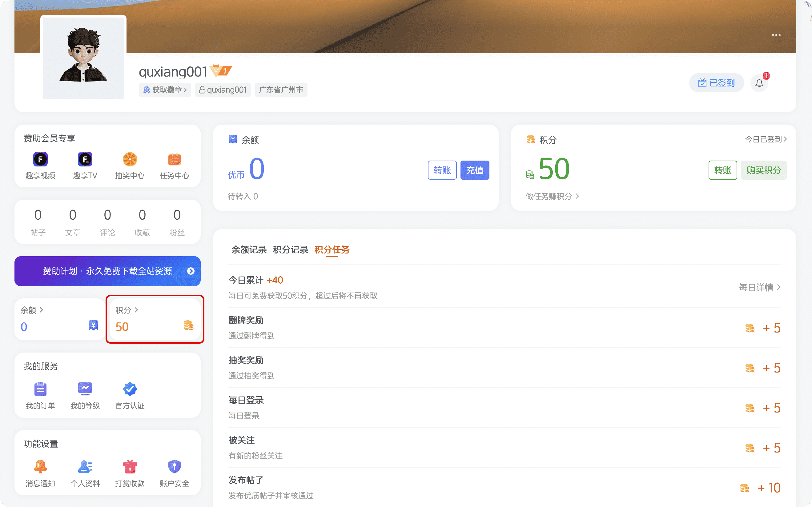The height and width of the screenshot is (507, 812).
Task: Expand the 做任务赚积分 section
Action: 552,195
